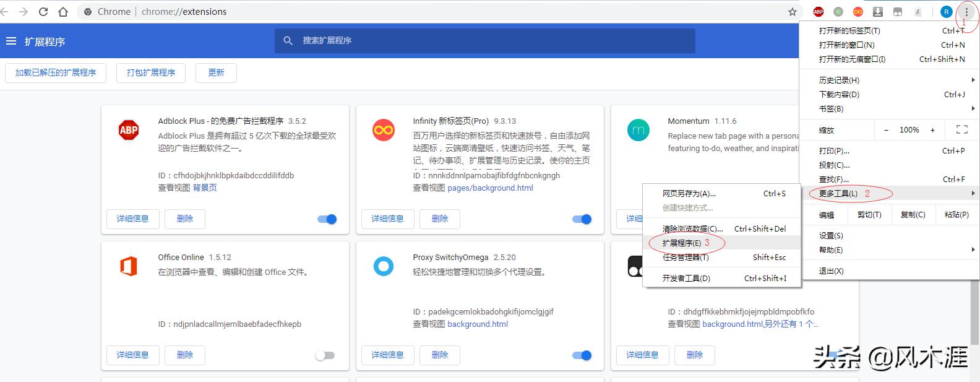This screenshot has width=980, height=382.
Task: Disable the Proxy SwitchyOmega toggle
Action: pyautogui.click(x=582, y=355)
